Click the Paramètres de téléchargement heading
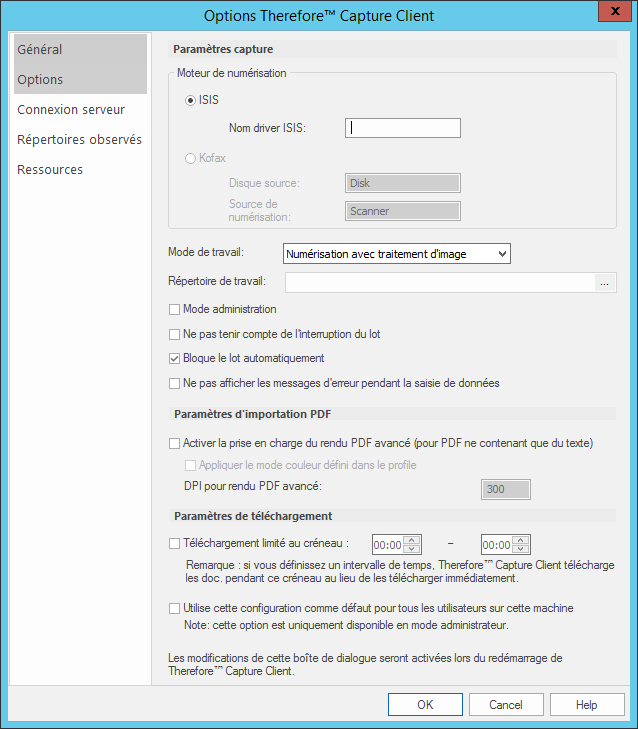This screenshot has width=638, height=729. [x=253, y=516]
